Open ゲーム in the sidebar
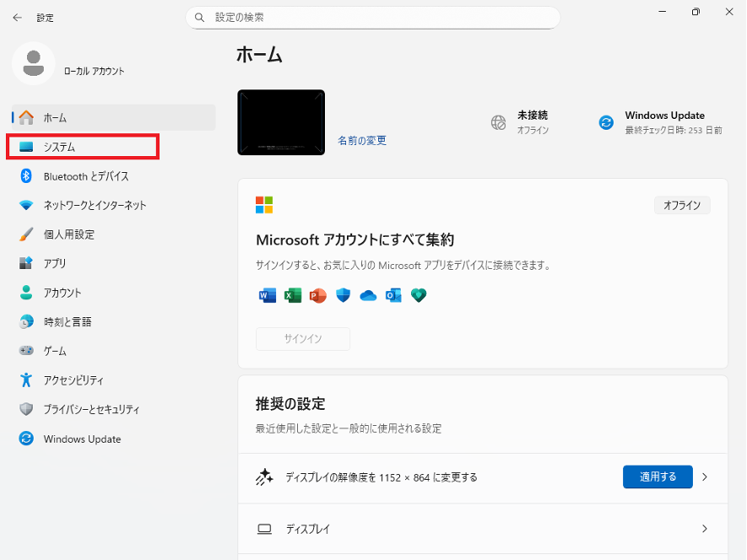747x560 pixels. [x=114, y=351]
